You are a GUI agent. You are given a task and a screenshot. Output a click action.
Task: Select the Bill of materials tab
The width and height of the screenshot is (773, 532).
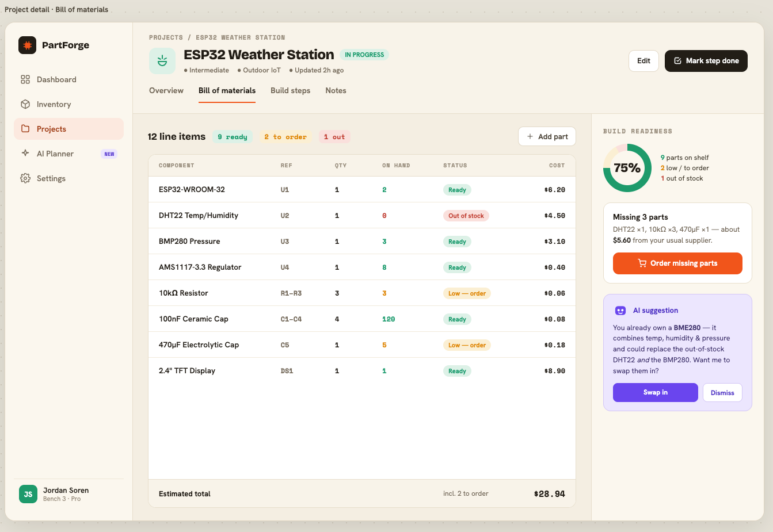[227, 90]
